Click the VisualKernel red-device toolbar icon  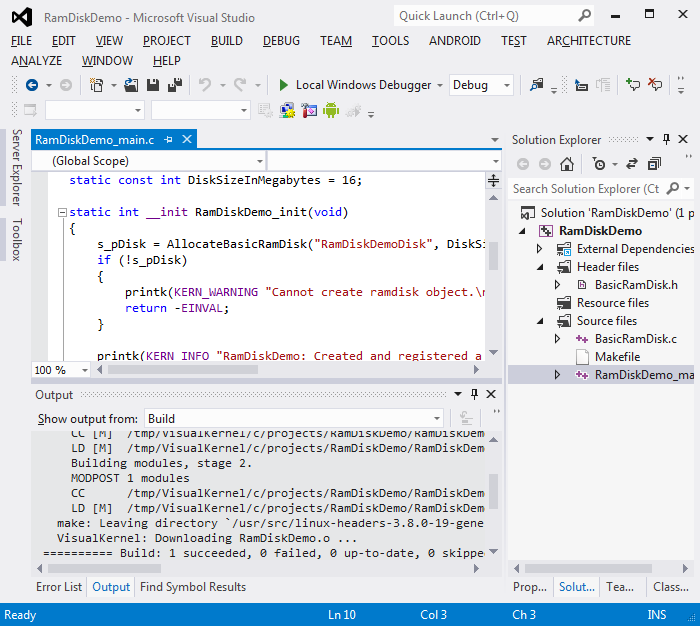pyautogui.click(x=309, y=110)
